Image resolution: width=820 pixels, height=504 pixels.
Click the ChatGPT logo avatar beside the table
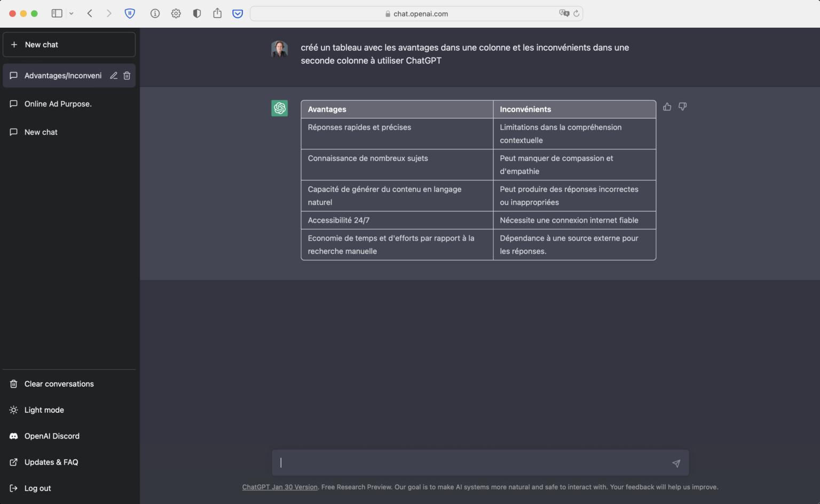(279, 108)
